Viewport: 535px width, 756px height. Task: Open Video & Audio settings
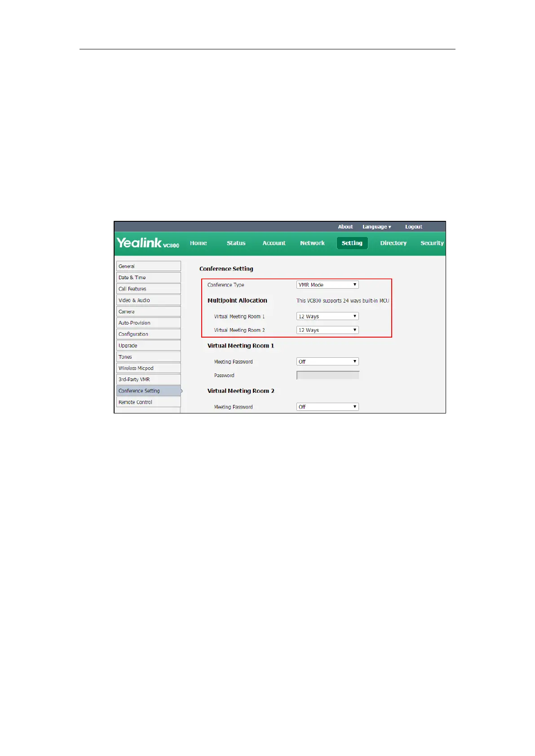(x=149, y=300)
